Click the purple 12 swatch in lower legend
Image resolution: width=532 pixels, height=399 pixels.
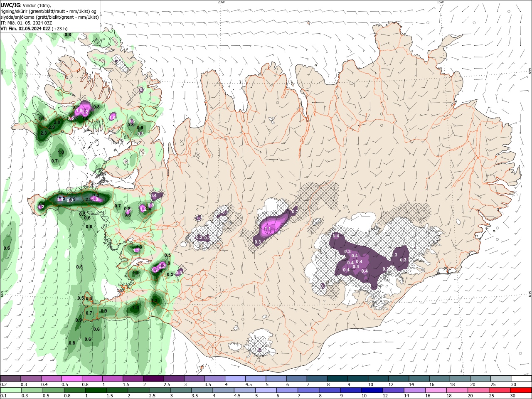tap(393, 390)
